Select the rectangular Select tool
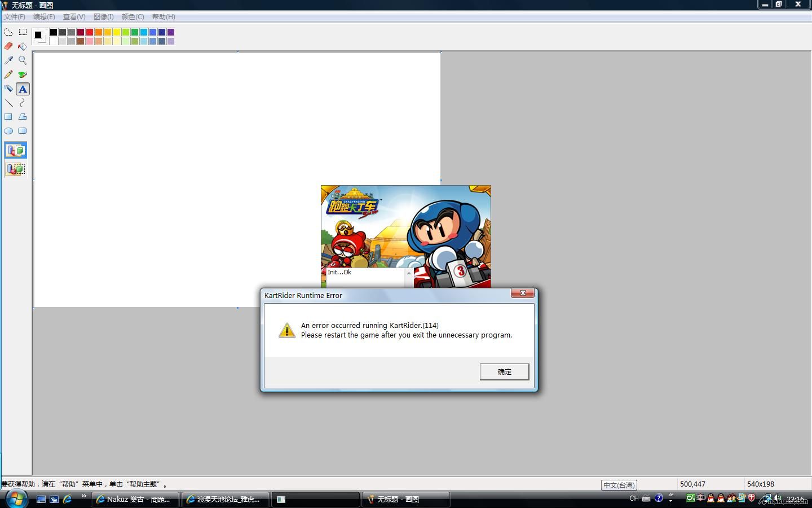This screenshot has height=508, width=812. coord(23,32)
